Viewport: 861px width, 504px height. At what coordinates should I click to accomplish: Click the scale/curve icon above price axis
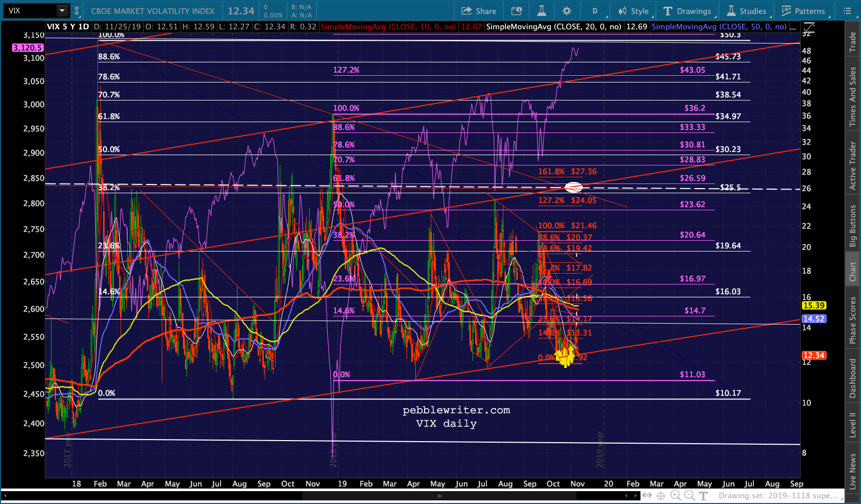pos(809,27)
